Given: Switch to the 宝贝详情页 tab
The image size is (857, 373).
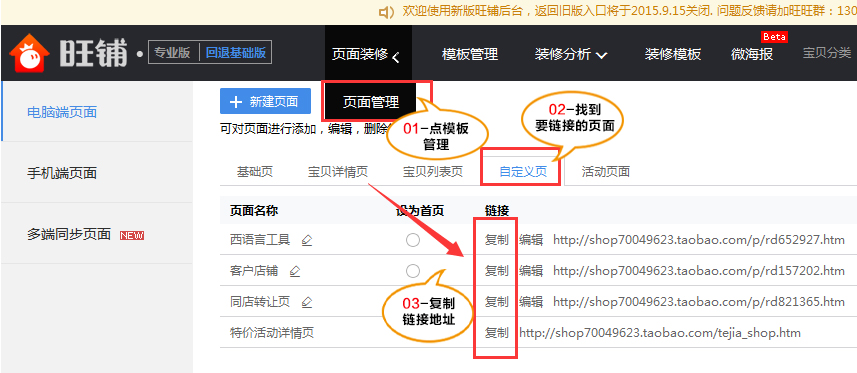Looking at the screenshot, I should 338,172.
